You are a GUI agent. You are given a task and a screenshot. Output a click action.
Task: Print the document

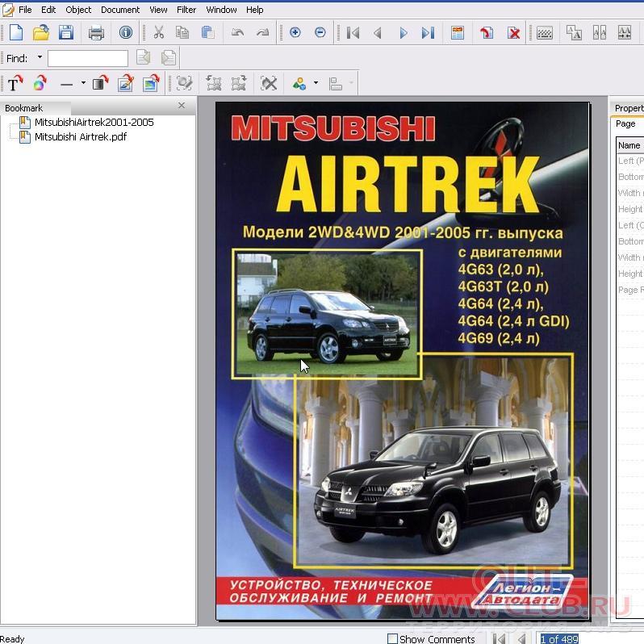point(96,32)
